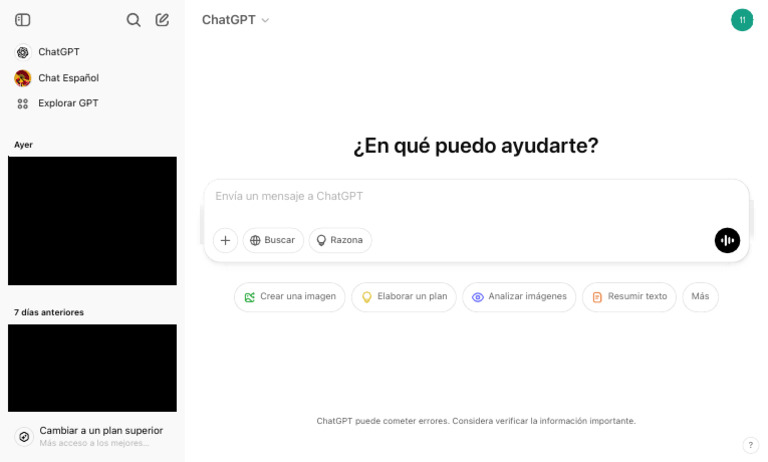Choose the 'Resumir texto' suggestion
This screenshot has height=462, width=768.
629,297
